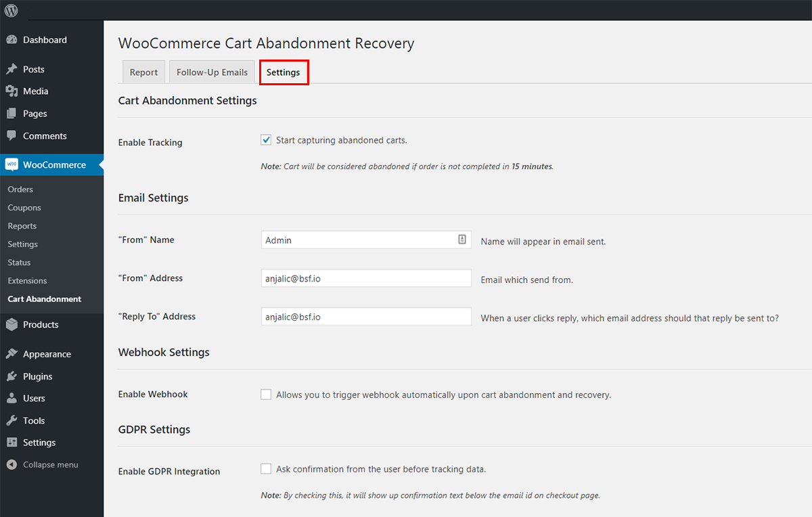This screenshot has width=812, height=517.
Task: Uncheck Start capturing abandoned carts
Action: pyautogui.click(x=267, y=140)
